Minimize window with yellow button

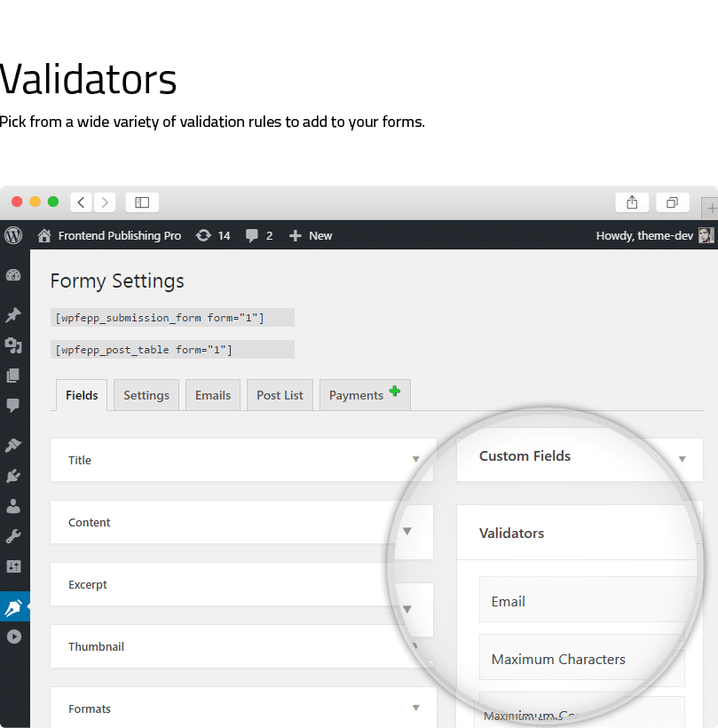pos(35,202)
